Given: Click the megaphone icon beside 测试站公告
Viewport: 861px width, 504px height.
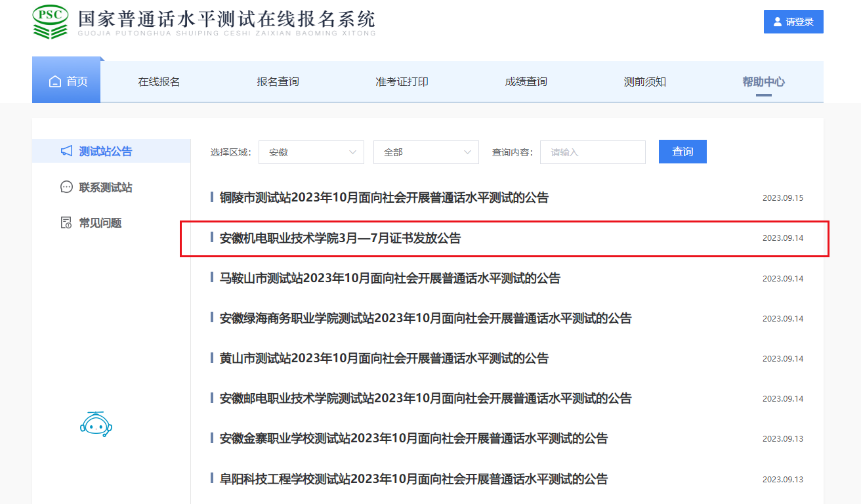Looking at the screenshot, I should (66, 152).
